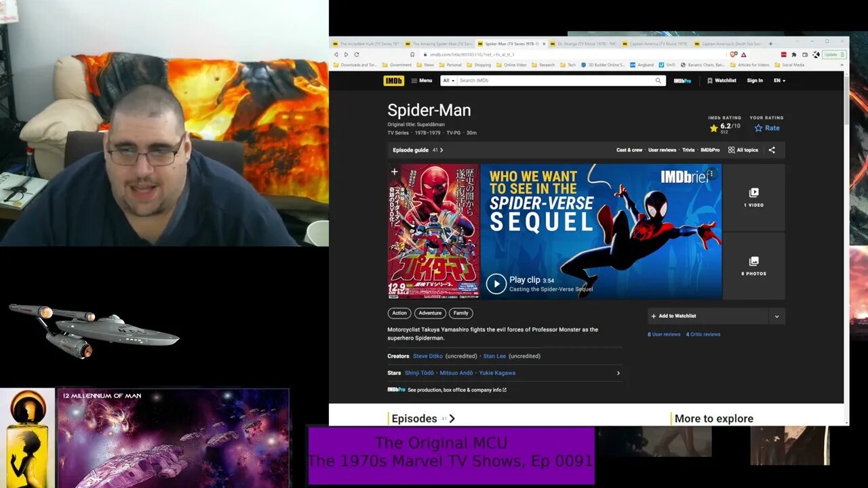Open a new browser tab with plus icon

770,43
